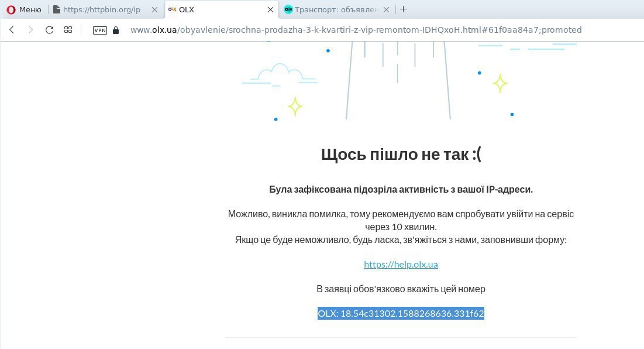Open the https://help.olx.ua link

point(401,264)
